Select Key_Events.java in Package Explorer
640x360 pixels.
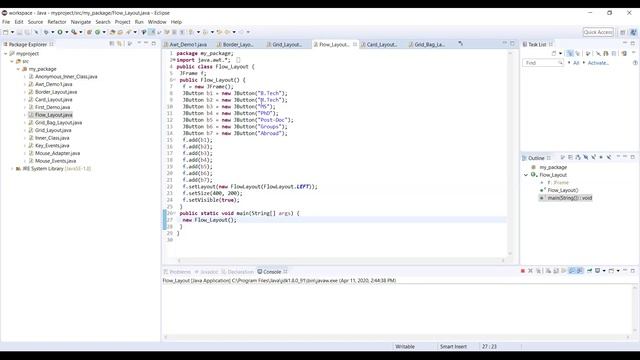point(52,145)
